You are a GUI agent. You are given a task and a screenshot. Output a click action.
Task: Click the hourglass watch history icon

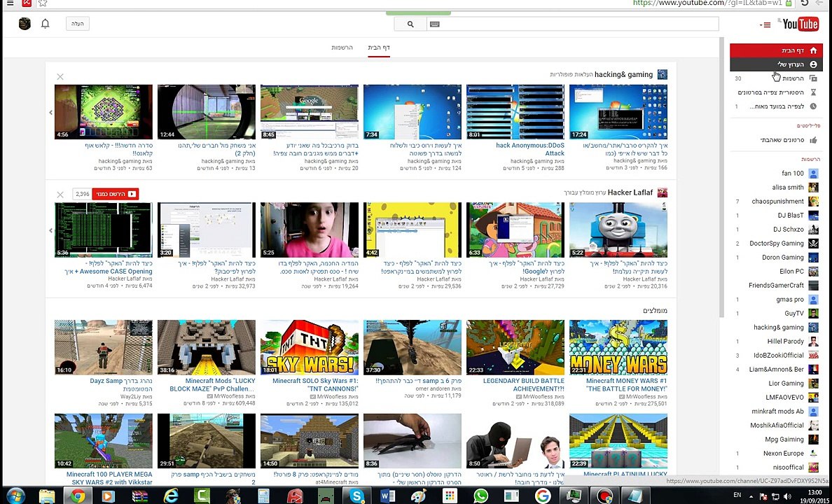coord(813,92)
